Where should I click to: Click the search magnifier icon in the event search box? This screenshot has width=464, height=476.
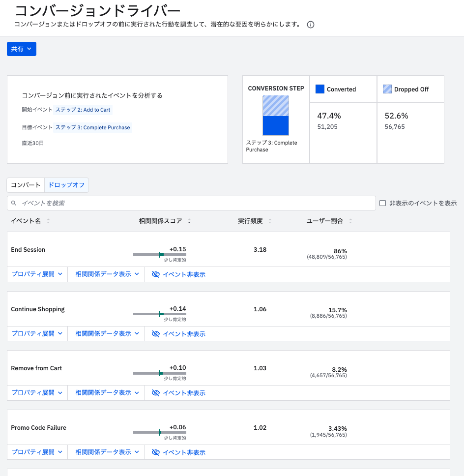14,203
